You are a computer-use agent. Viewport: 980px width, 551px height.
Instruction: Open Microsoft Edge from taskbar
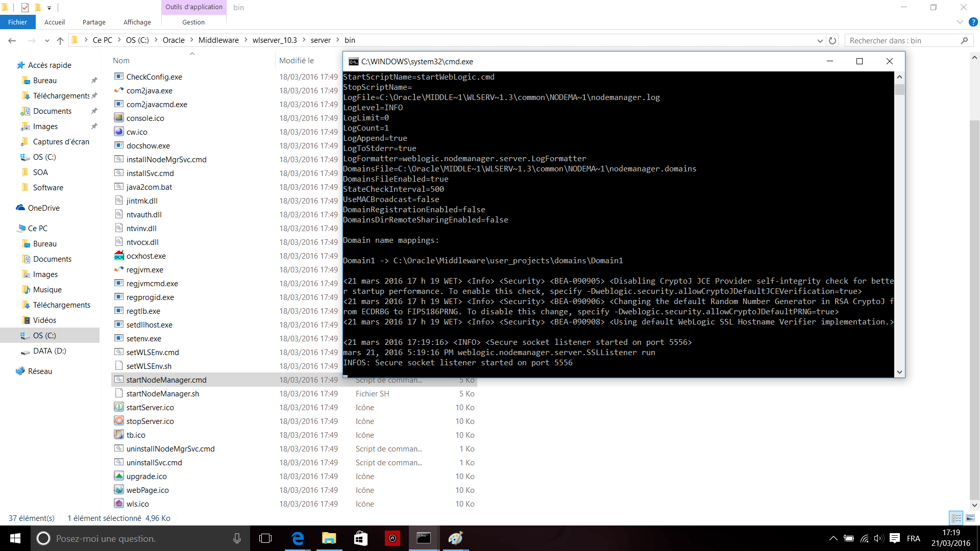[298, 538]
